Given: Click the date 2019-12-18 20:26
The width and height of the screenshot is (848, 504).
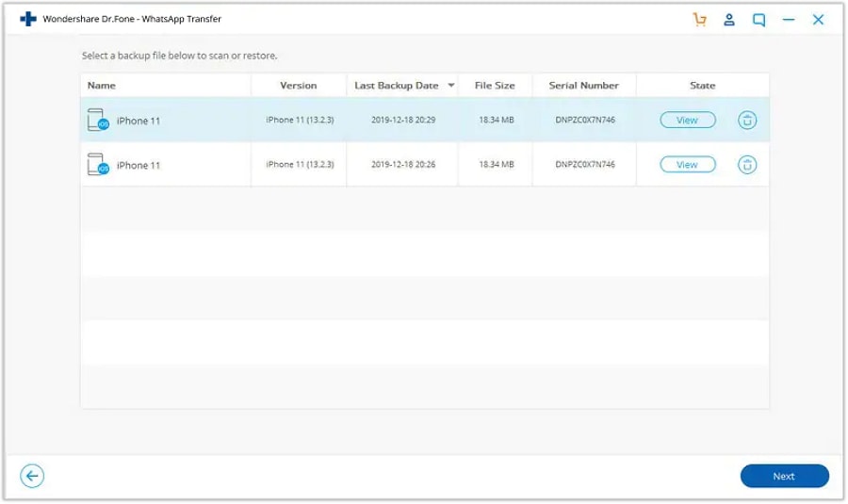Looking at the screenshot, I should pyautogui.click(x=403, y=165).
